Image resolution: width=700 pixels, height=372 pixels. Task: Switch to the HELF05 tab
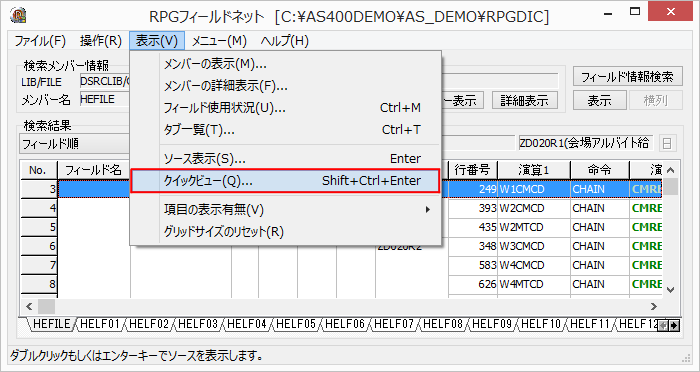coord(296,325)
